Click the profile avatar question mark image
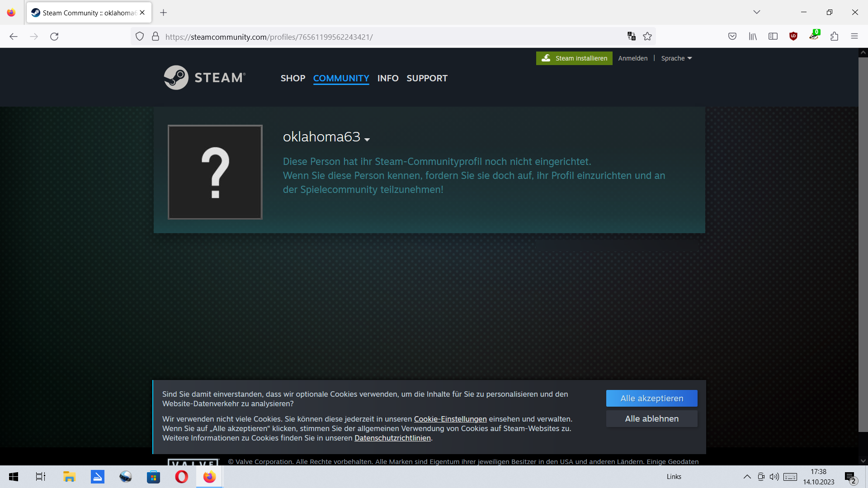Image resolution: width=868 pixels, height=488 pixels. tap(215, 172)
